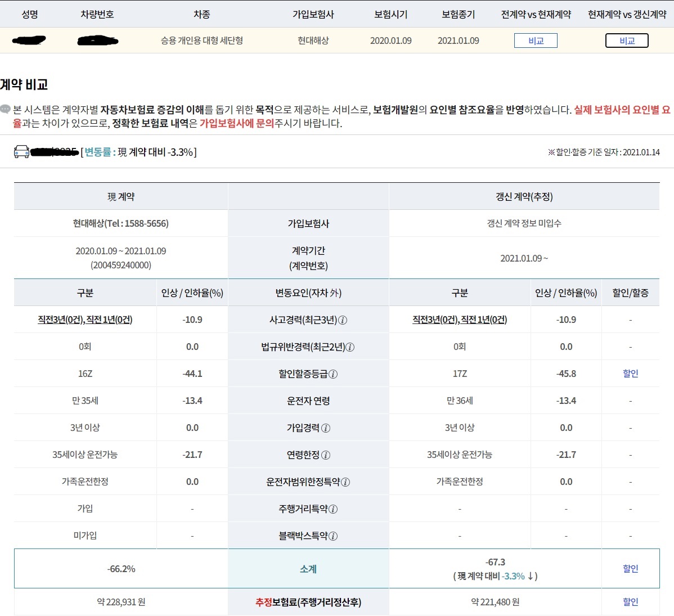Viewport: 674px width, 616px height.
Task: Show info for 연령한정 icon
Action: click(326, 455)
